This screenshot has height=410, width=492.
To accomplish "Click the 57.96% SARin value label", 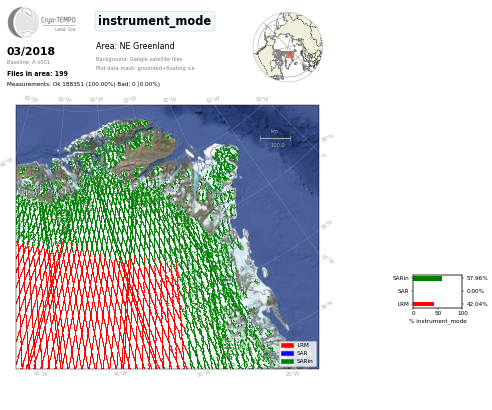I will [477, 278].
